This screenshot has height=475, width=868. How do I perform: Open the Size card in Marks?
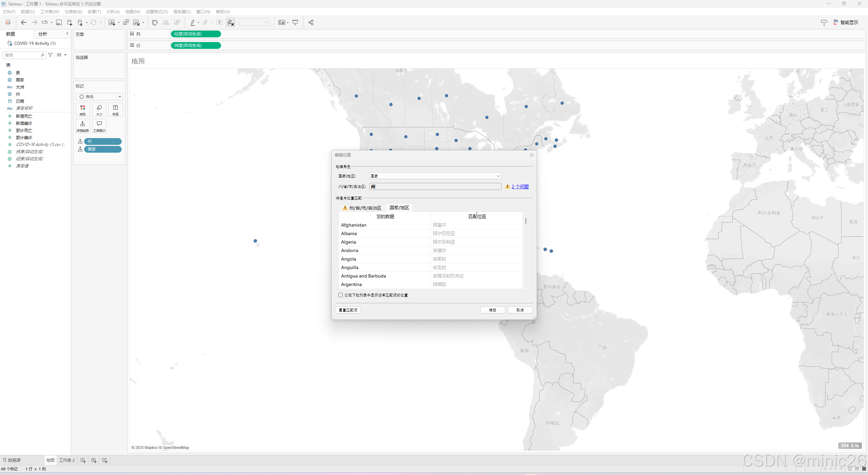coord(99,110)
